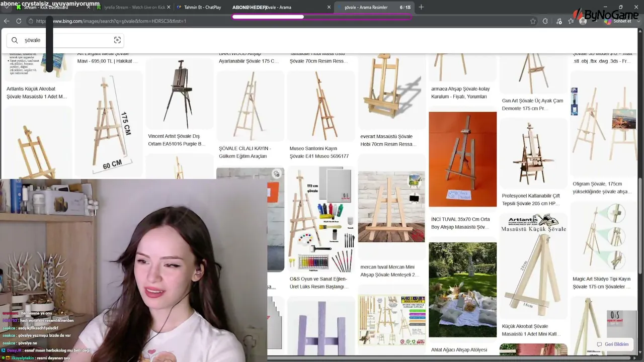
Task: Open armaea Ahşap Şövale-kolay Kurulum link
Action: pyautogui.click(x=460, y=93)
